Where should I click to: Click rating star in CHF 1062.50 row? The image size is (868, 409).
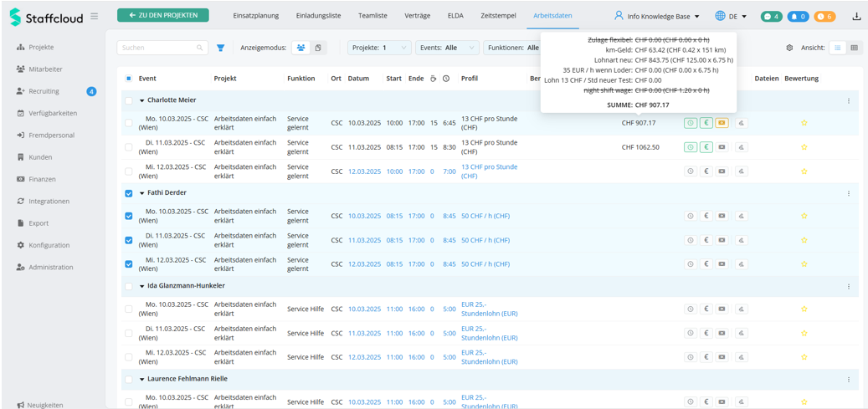804,147
